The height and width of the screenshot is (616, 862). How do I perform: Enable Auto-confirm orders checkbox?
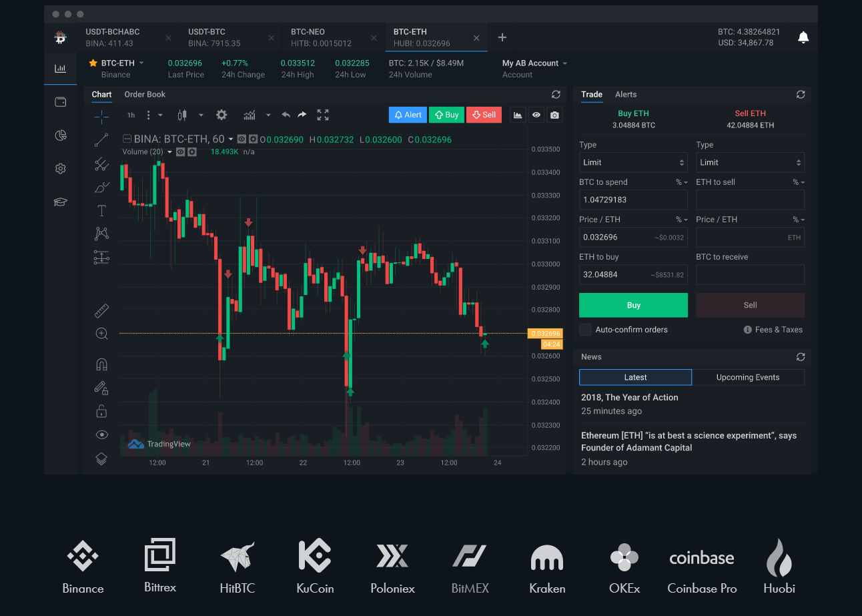click(585, 330)
